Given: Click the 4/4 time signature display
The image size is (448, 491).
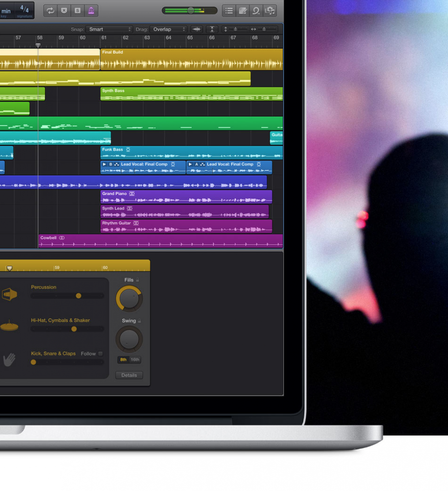Looking at the screenshot, I should pyautogui.click(x=24, y=11).
